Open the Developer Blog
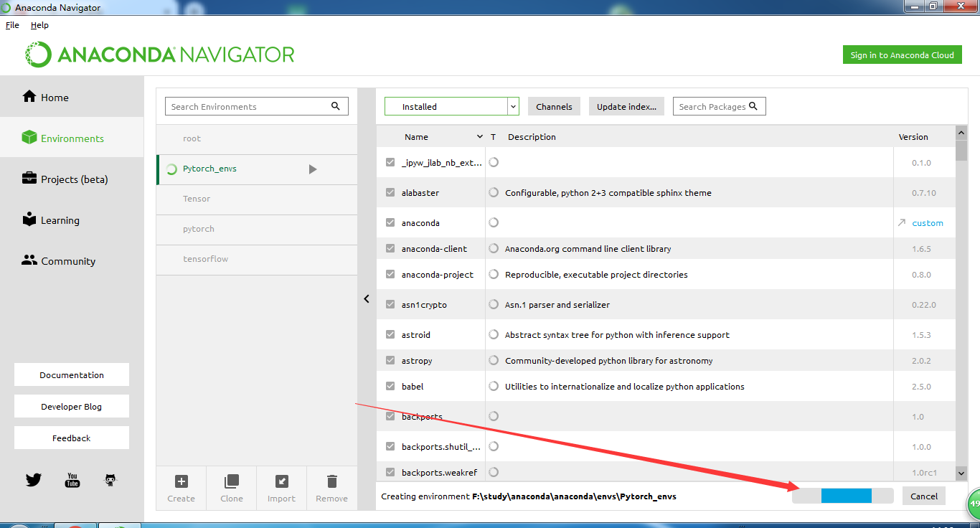This screenshot has height=528, width=980. [72, 406]
